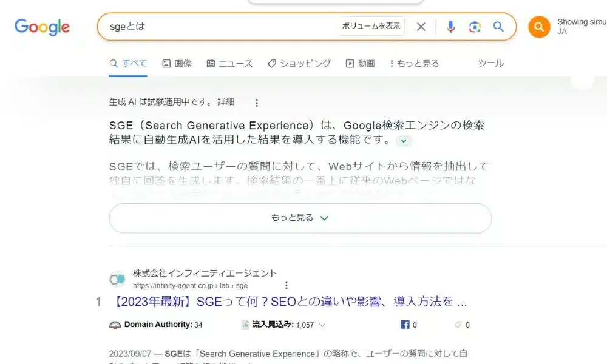Select the ショッピング tab
Screen dimensions: 607x364
(299, 63)
